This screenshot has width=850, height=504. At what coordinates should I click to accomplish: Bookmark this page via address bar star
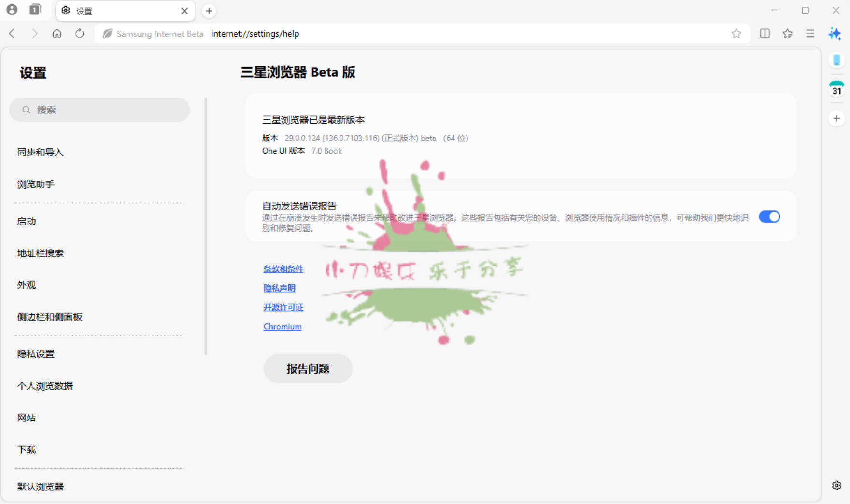point(737,34)
